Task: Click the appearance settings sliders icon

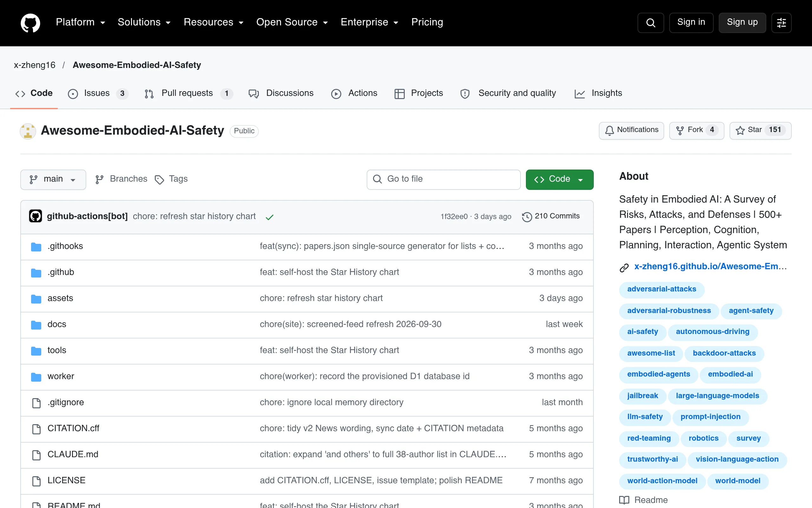Action: (782, 23)
